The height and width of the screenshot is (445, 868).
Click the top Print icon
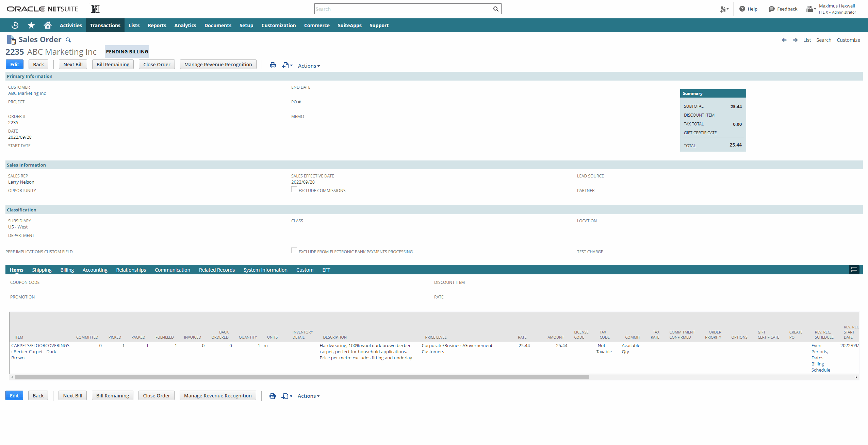pyautogui.click(x=273, y=65)
